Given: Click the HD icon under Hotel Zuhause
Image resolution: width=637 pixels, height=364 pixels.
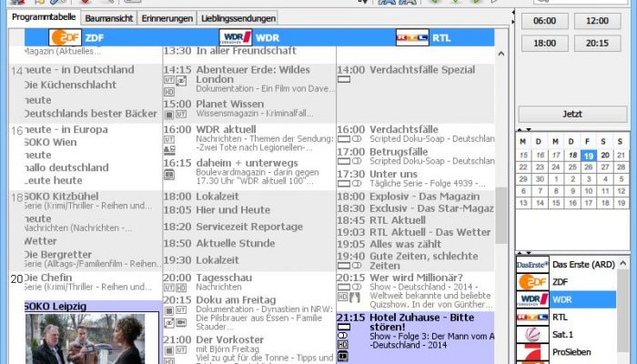Looking at the screenshot, I should tap(342, 345).
